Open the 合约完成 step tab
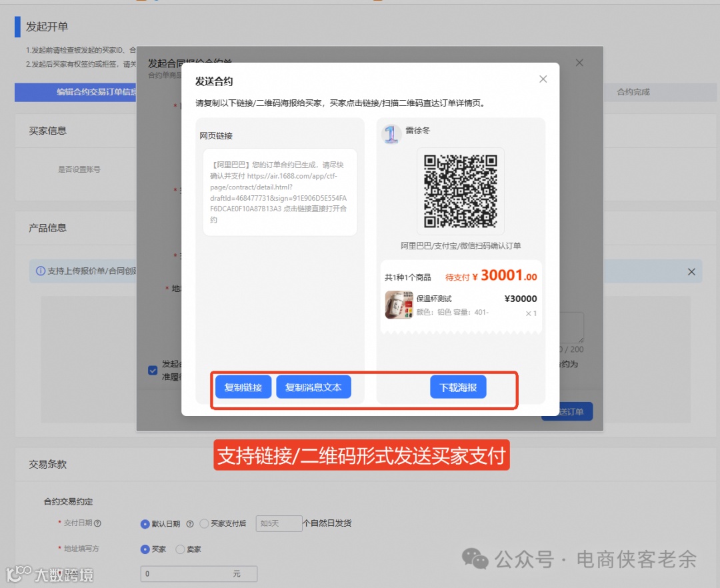 point(633,92)
